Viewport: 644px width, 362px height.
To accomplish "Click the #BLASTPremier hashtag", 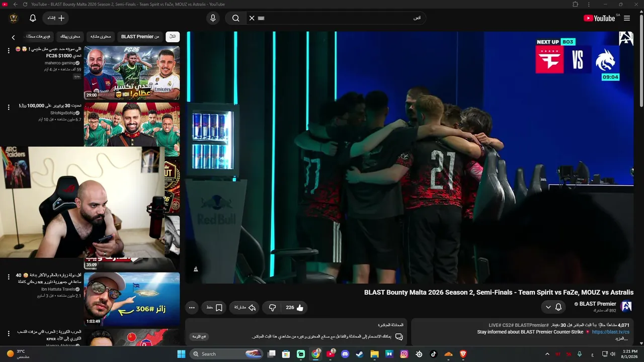I will pos(532,325).
